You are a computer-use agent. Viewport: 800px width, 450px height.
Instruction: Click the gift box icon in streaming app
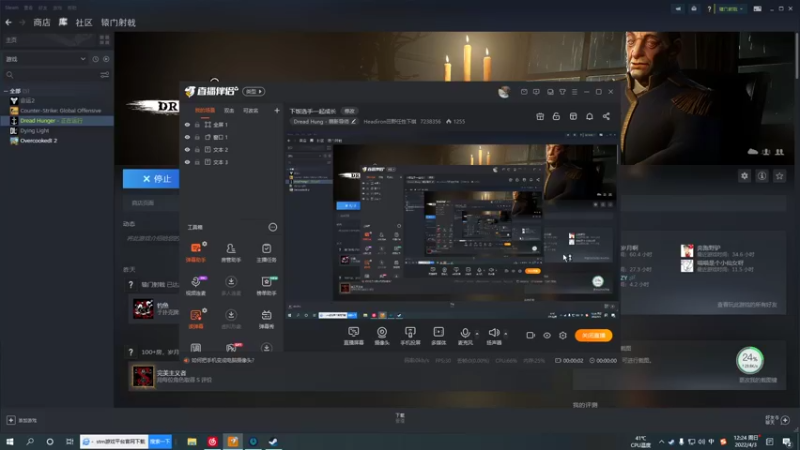click(x=540, y=116)
